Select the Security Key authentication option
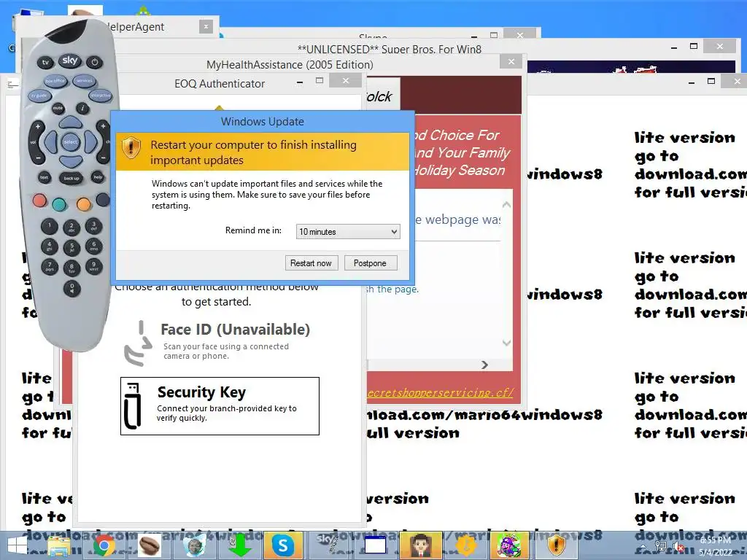The image size is (747, 560). click(220, 406)
